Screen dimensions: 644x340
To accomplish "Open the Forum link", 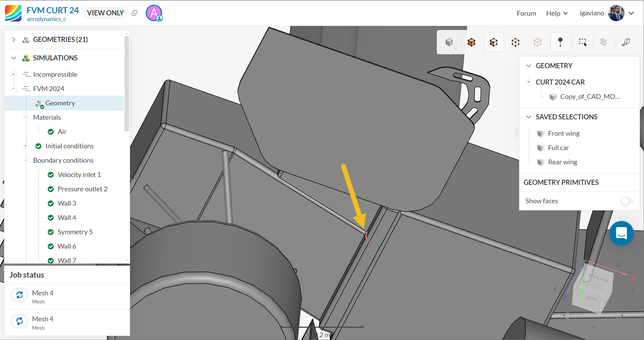I will (x=526, y=13).
